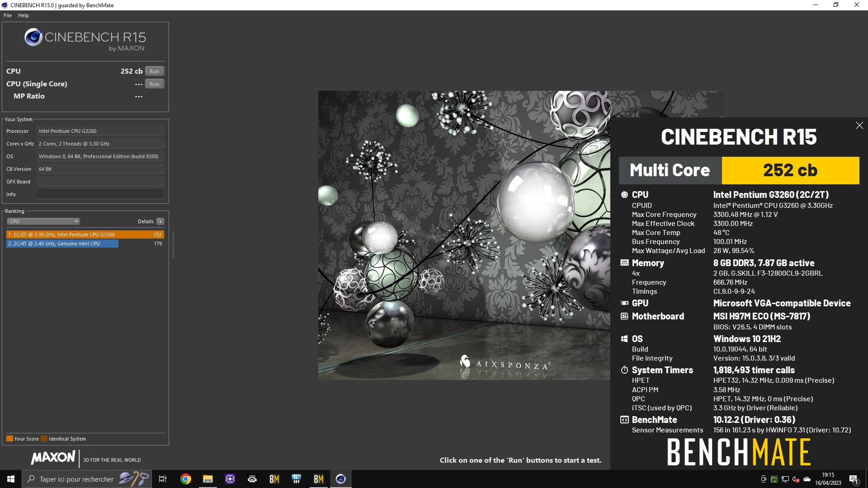The image size is (868, 488).
Task: Click the Windows 10 21H2 value
Action: click(x=747, y=339)
